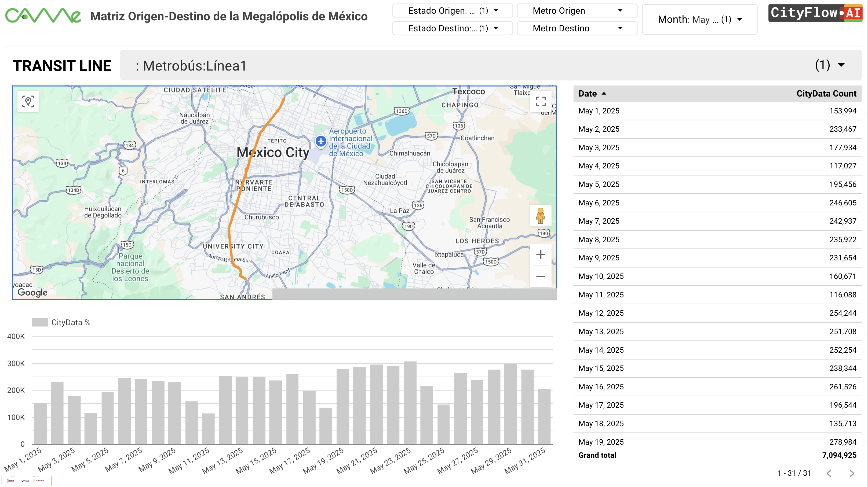Open the Estado Destino dropdown
The width and height of the screenshot is (868, 487).
click(453, 28)
